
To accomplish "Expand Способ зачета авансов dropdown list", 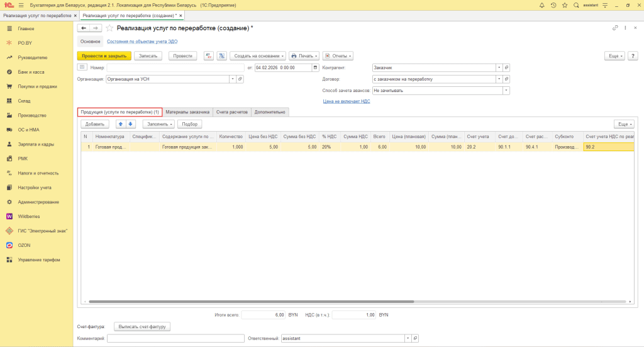I will coord(506,90).
